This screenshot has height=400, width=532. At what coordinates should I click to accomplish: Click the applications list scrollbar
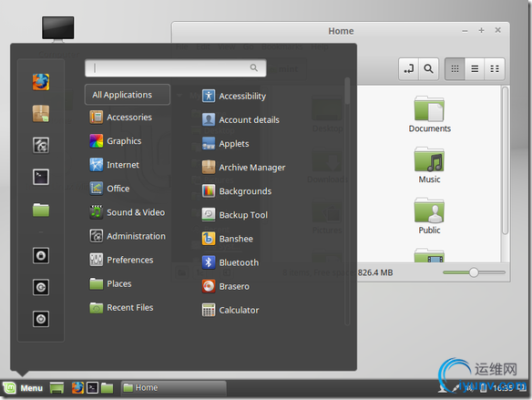pyautogui.click(x=347, y=91)
